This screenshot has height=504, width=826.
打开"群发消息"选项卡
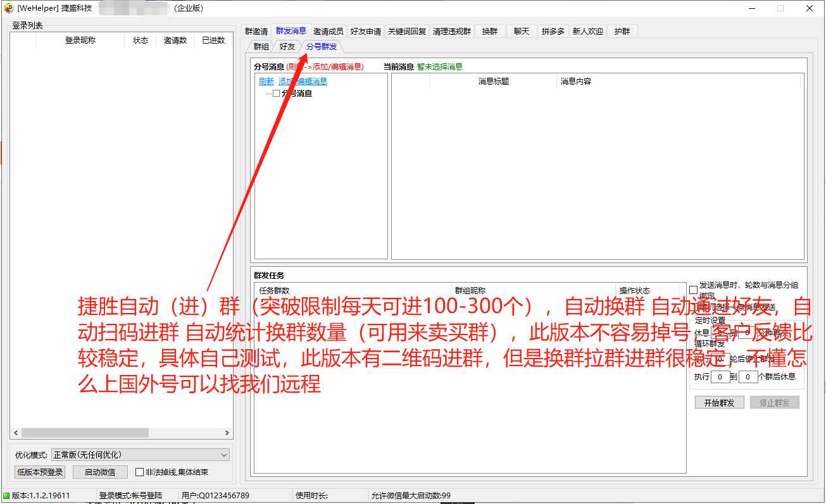[x=291, y=30]
